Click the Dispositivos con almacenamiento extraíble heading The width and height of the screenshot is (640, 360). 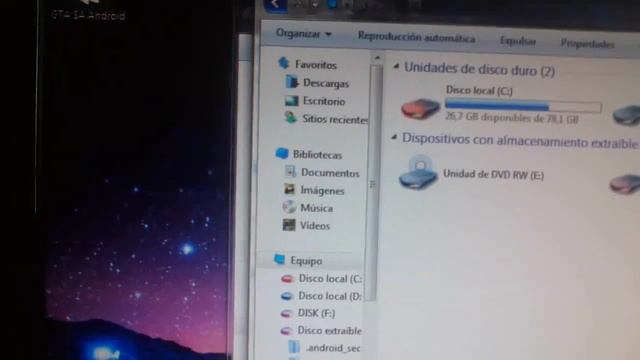tap(520, 140)
